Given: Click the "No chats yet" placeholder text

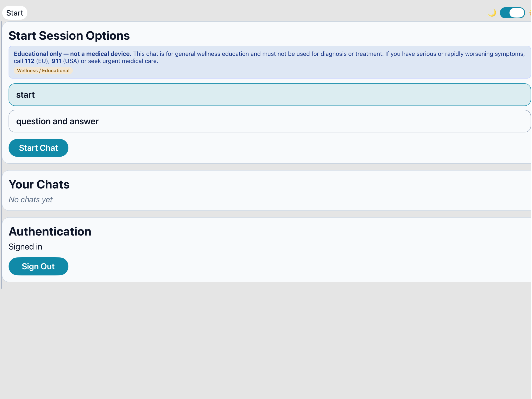Looking at the screenshot, I should [x=31, y=199].
